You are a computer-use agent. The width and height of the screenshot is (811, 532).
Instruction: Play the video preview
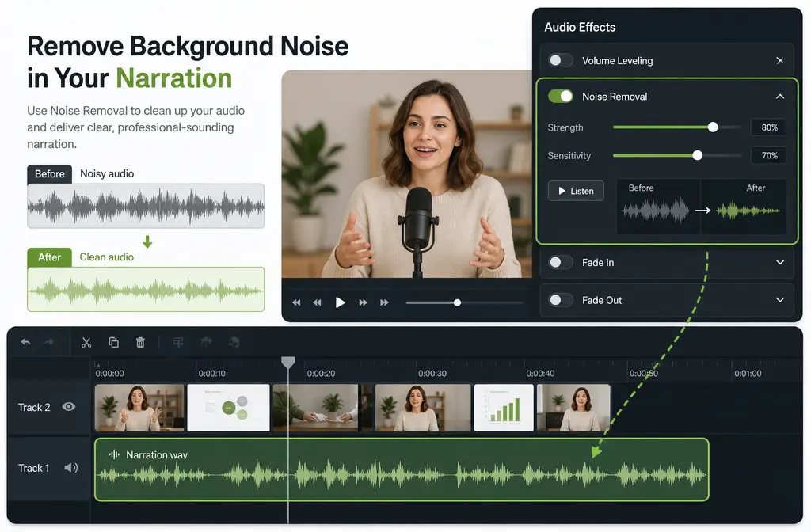click(x=340, y=302)
